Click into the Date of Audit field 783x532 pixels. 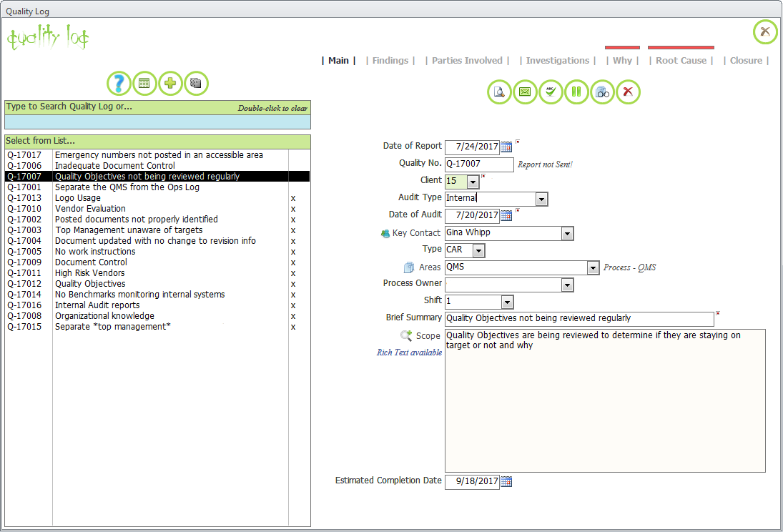coord(473,215)
